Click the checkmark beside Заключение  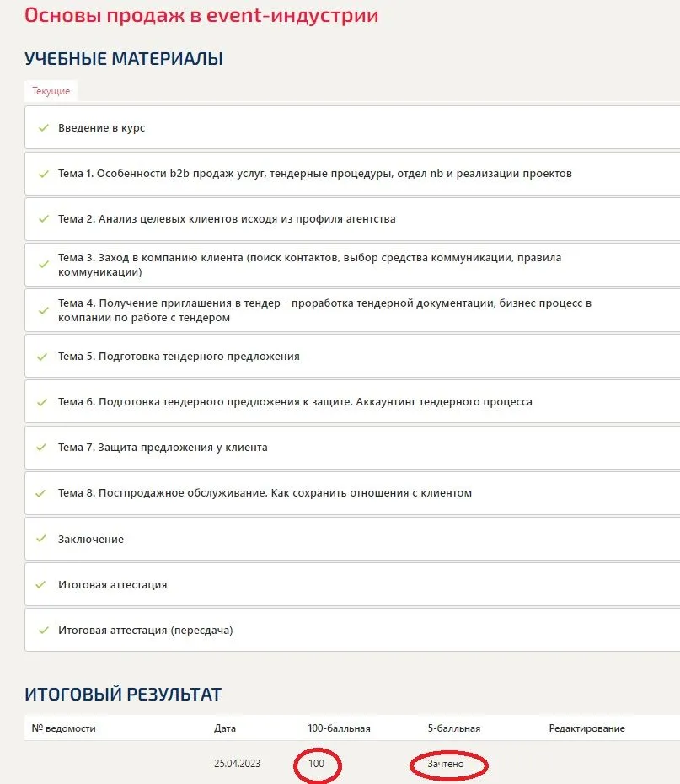(41, 539)
